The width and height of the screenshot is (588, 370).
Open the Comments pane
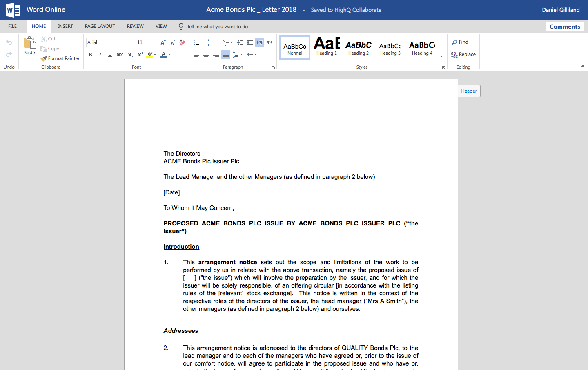565,27
